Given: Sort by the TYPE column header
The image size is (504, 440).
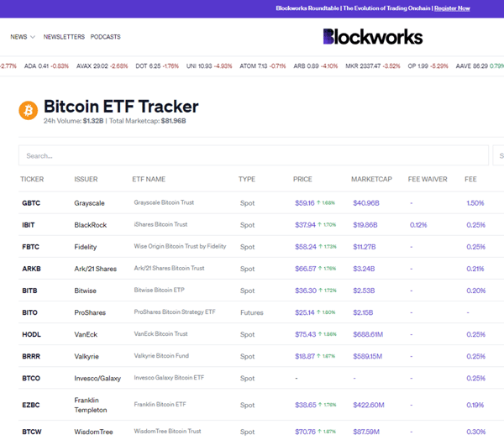Looking at the screenshot, I should pos(247,179).
